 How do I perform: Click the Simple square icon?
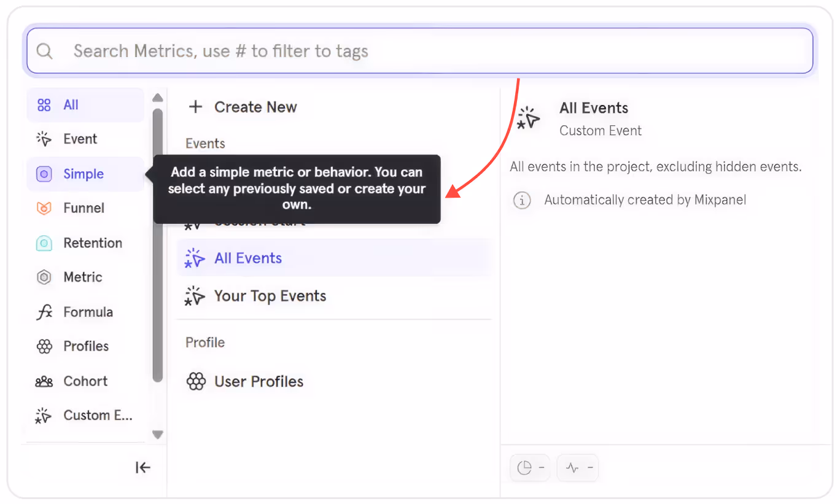44,174
